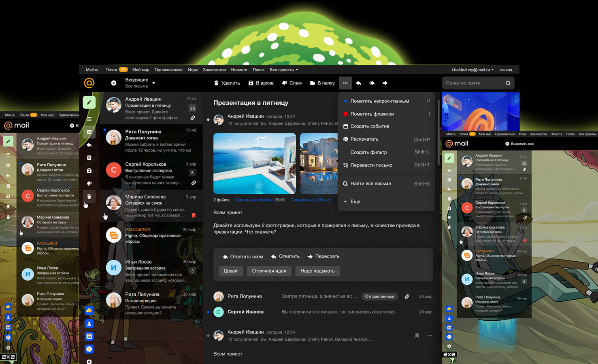Screen dimensions: 598x364
Task: Open the hamburger menu icon in center sidebar
Action: 89,119
